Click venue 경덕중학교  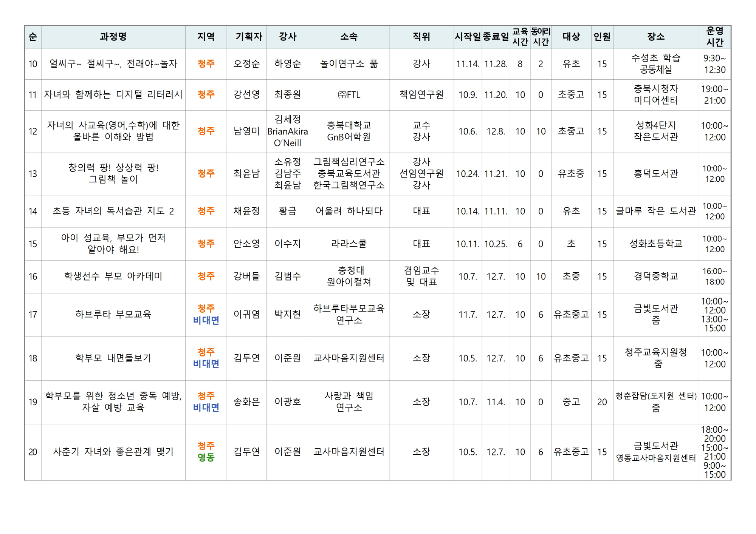(656, 276)
